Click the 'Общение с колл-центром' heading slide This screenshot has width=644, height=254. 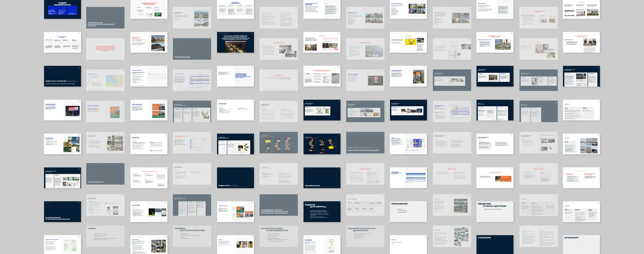[x=495, y=212]
